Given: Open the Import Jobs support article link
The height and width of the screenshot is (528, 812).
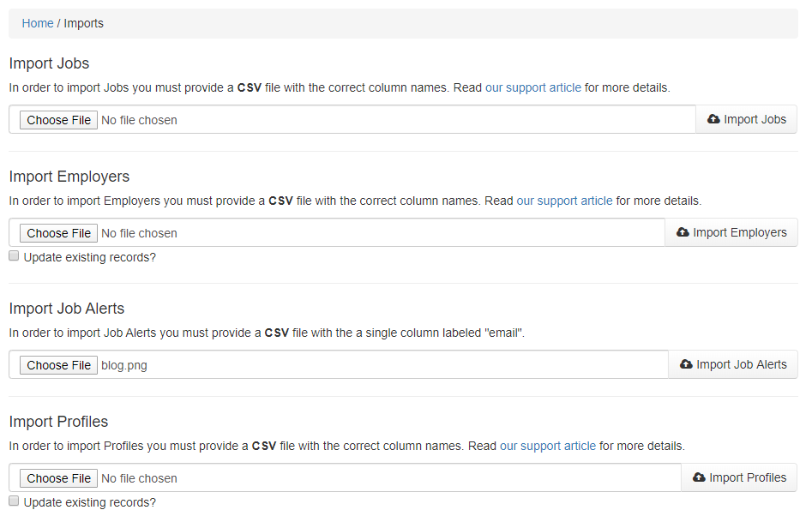Looking at the screenshot, I should tap(532, 87).
